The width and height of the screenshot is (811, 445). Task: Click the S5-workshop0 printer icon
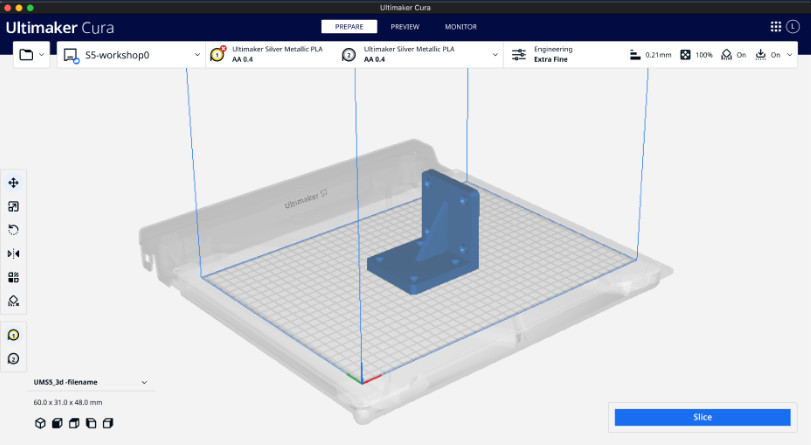tap(71, 55)
